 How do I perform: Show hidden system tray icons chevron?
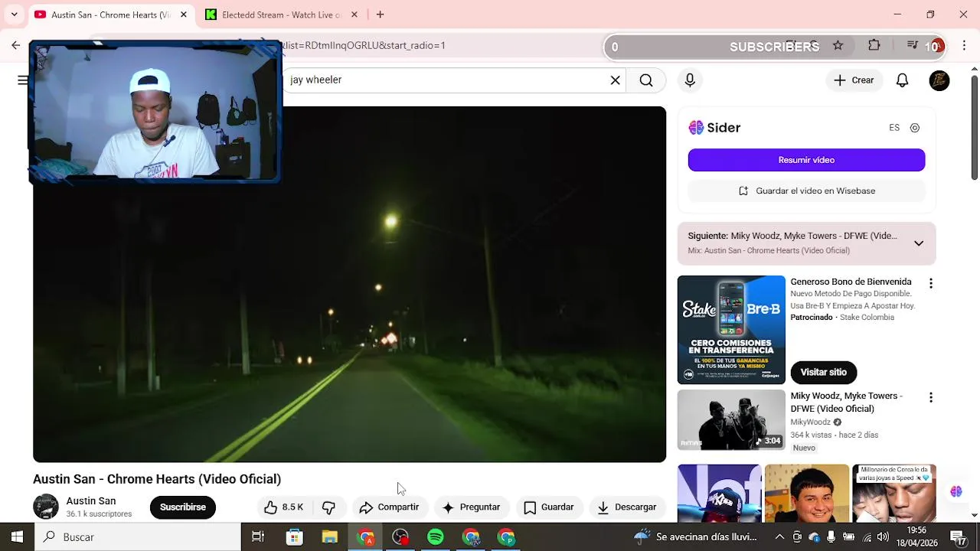[x=779, y=537]
